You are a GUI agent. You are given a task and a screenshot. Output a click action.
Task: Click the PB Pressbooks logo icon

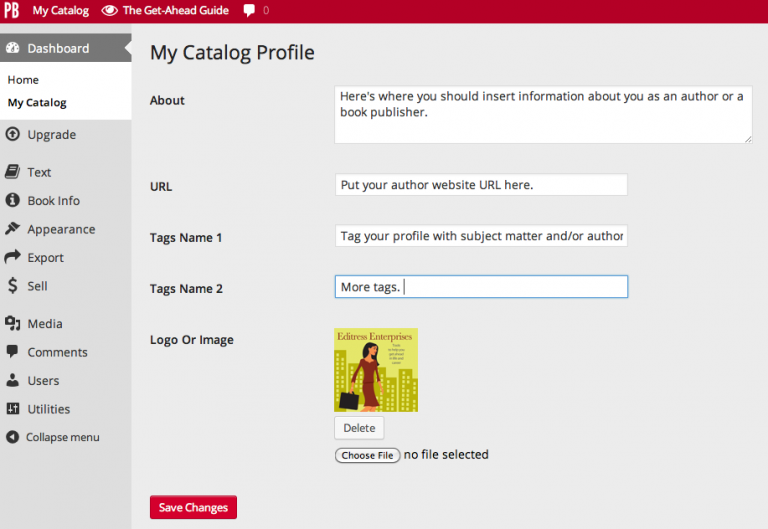coord(12,10)
